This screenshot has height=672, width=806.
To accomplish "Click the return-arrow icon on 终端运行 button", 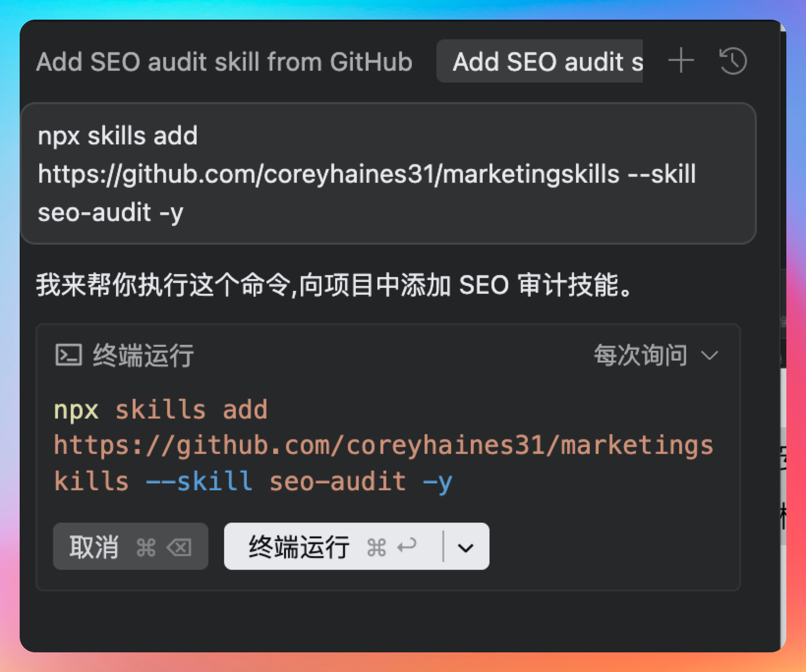I will pos(407,546).
